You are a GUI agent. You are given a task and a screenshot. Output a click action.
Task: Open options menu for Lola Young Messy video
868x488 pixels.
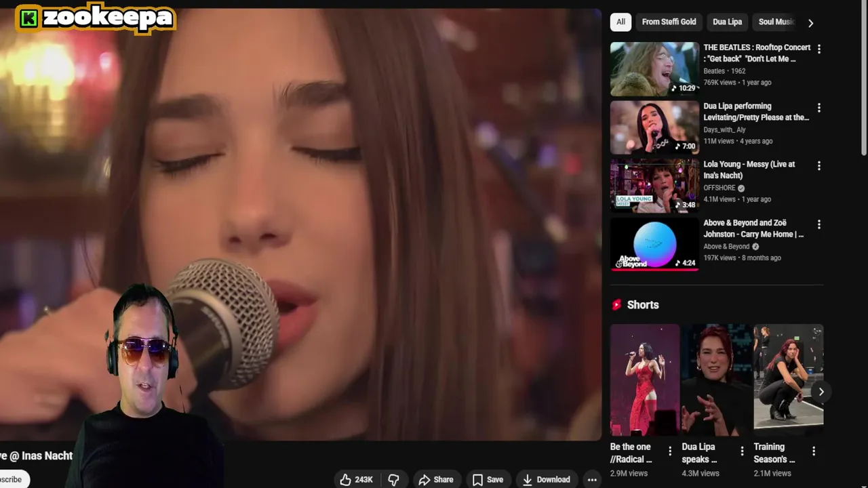coord(819,165)
